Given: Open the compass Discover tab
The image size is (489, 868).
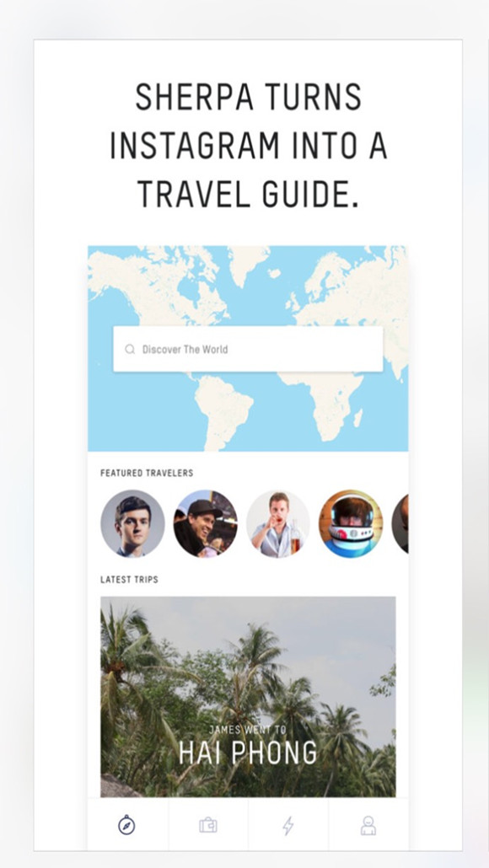Looking at the screenshot, I should pos(126,825).
